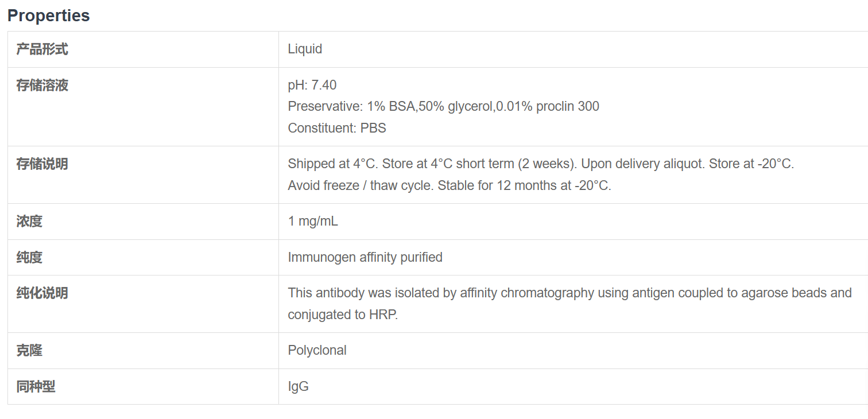Click the pH: 7.40 text
The image size is (868, 419).
pos(312,86)
